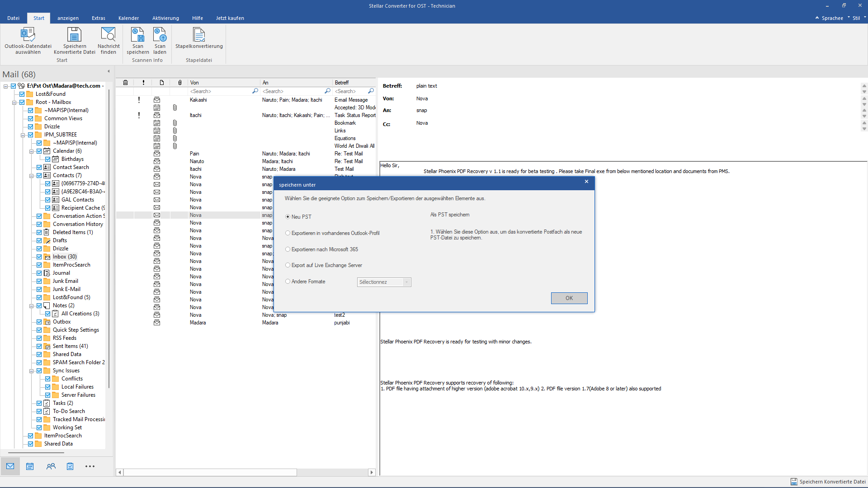Click search magnifier in An column

(x=327, y=91)
